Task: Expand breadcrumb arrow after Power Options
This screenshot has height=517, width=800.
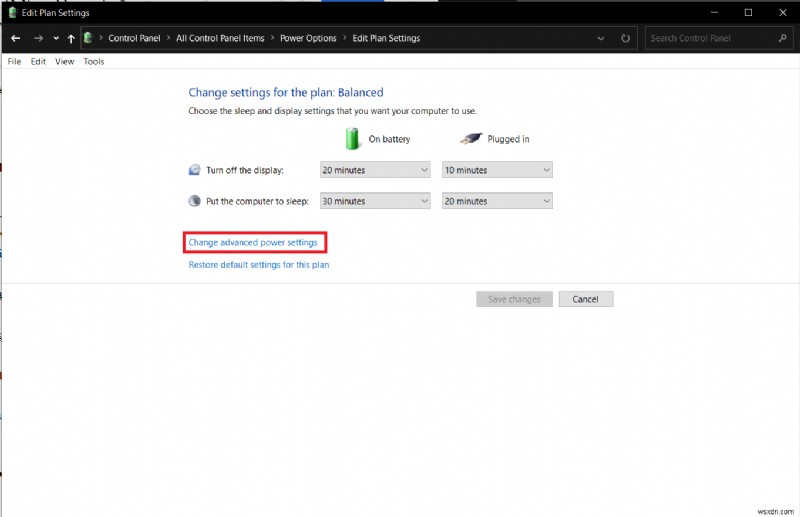Action: pos(344,38)
